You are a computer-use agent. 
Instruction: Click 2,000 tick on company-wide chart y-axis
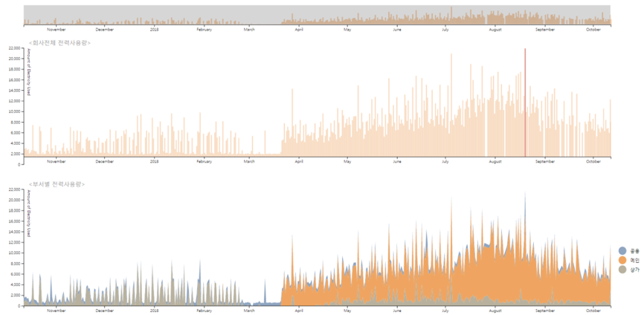pos(16,154)
